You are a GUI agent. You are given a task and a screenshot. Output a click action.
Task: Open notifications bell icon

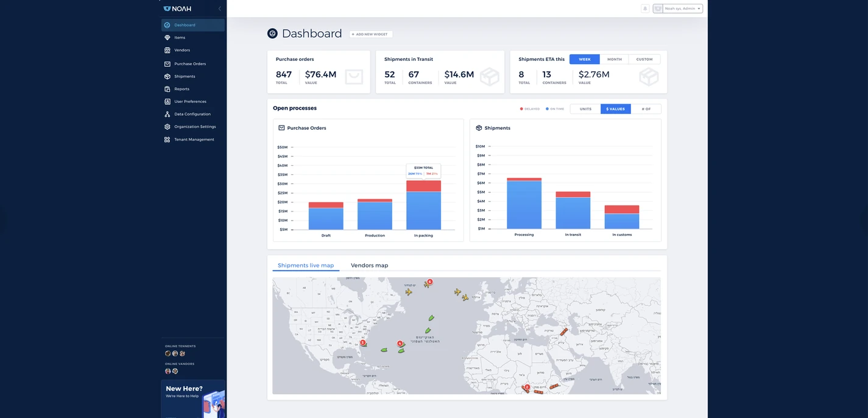[x=645, y=9]
